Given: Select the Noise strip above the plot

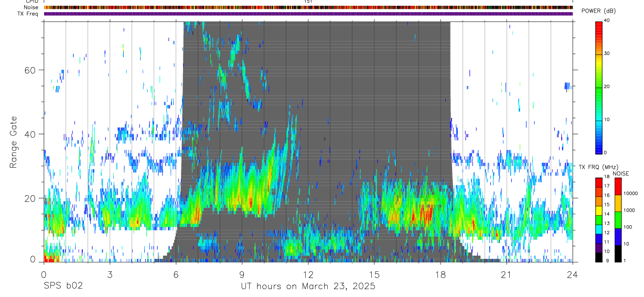Looking at the screenshot, I should pyautogui.click(x=308, y=7).
